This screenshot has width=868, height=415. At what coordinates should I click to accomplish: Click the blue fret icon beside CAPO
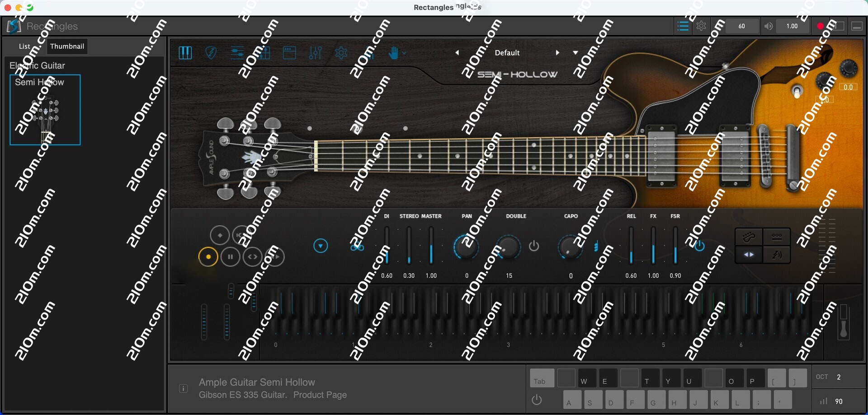point(596,247)
